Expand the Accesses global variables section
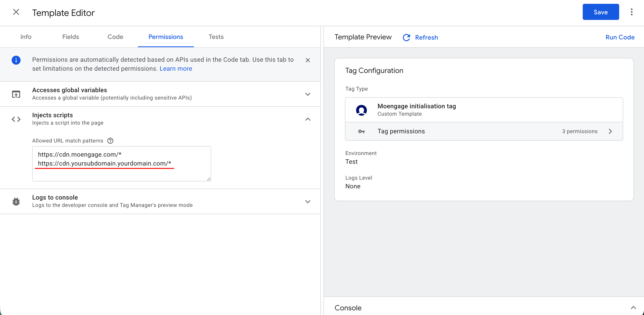Screen dimensions: 644x315 308,94
